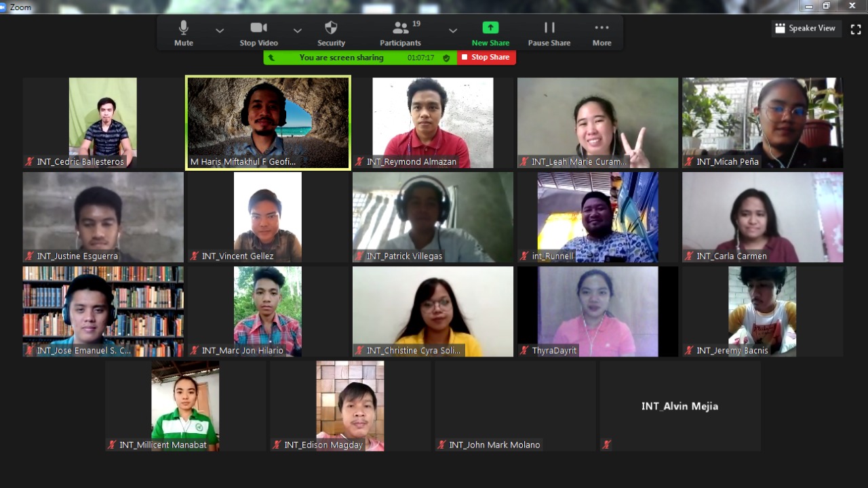This screenshot has height=488, width=868.
Task: Switch to Speaker View
Action: point(806,28)
